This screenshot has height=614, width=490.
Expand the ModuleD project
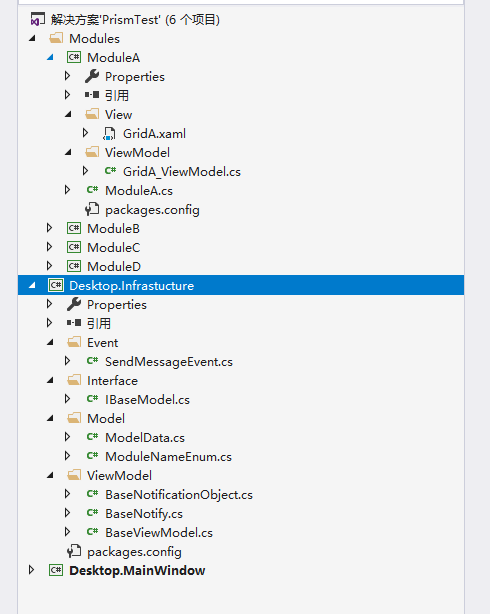click(x=49, y=266)
